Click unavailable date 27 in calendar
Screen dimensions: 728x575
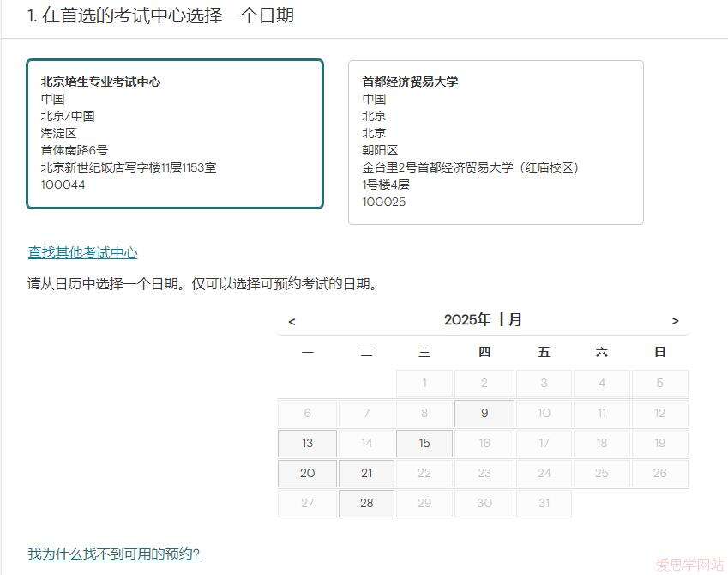[x=307, y=504]
